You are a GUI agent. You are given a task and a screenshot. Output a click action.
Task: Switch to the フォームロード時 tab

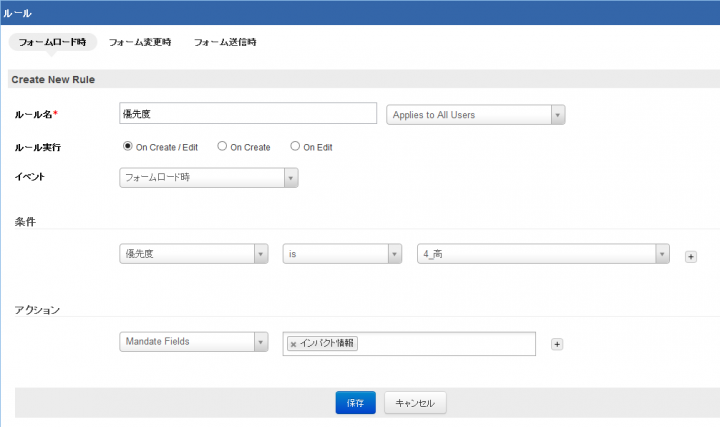[x=52, y=42]
